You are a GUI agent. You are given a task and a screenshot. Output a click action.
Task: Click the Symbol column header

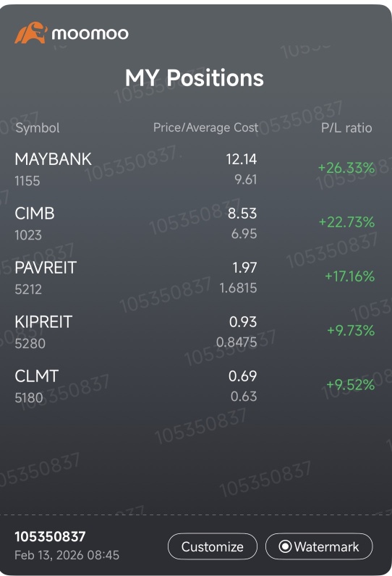(38, 128)
